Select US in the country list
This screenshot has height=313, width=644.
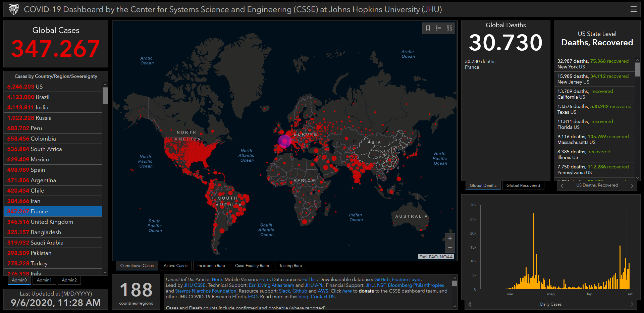(53, 87)
